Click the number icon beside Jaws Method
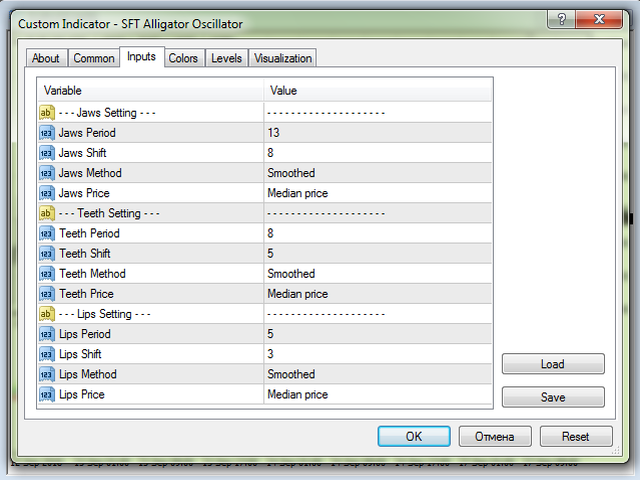Viewport: 640px width, 480px height. [47, 173]
